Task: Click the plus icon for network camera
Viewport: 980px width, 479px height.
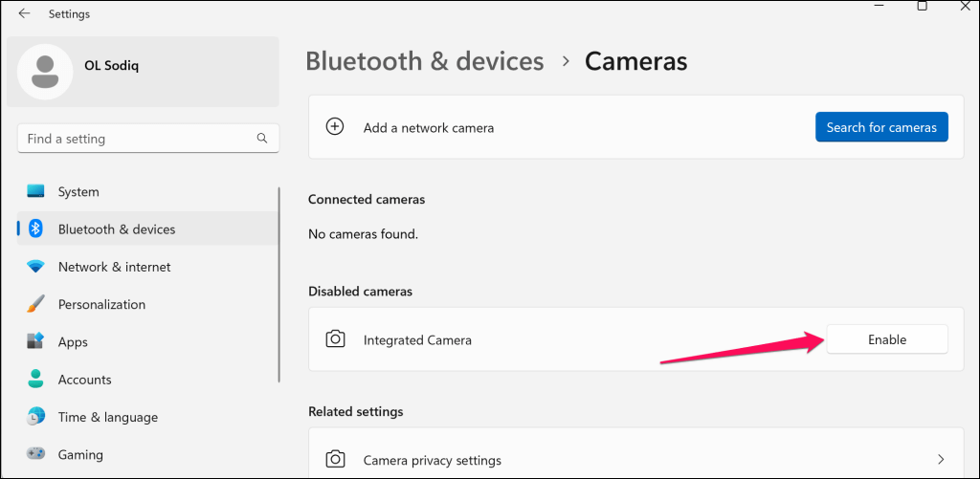Action: tap(335, 127)
